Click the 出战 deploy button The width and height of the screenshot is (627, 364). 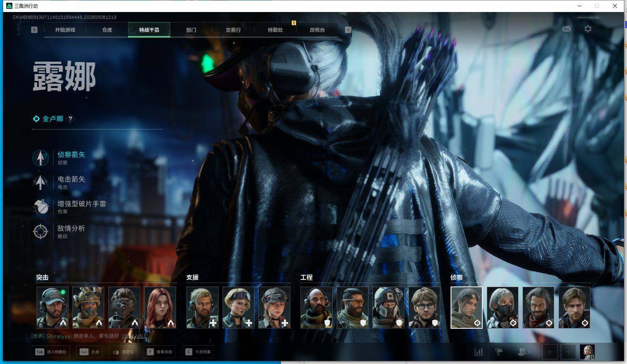(89, 352)
